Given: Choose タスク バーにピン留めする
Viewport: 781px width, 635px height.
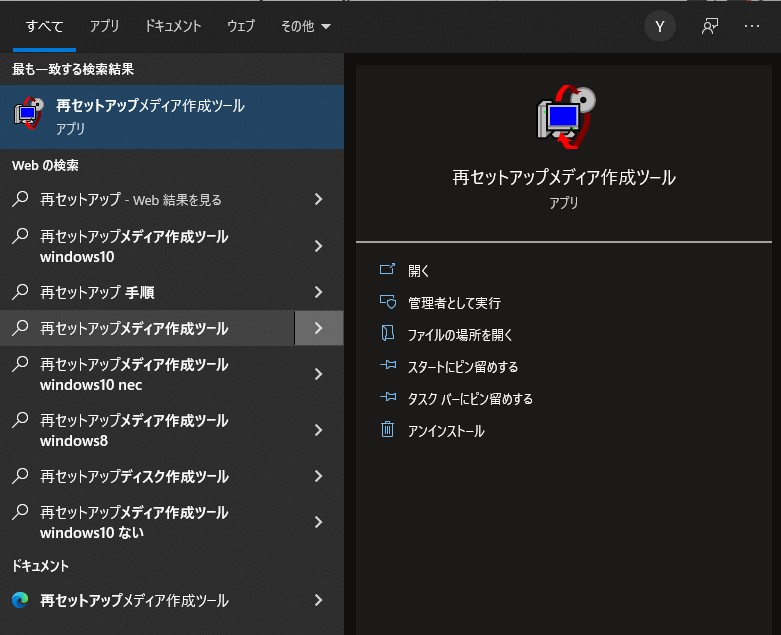Looking at the screenshot, I should click(x=470, y=399).
